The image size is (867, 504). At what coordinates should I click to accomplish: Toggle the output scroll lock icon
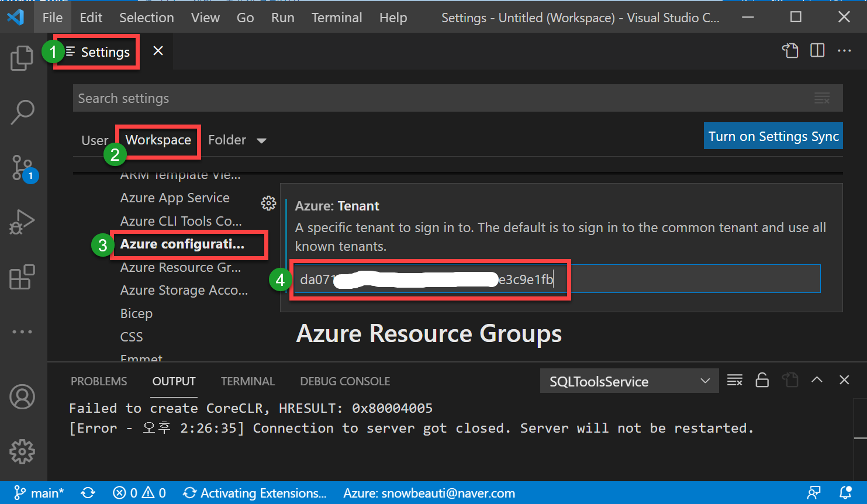click(762, 380)
